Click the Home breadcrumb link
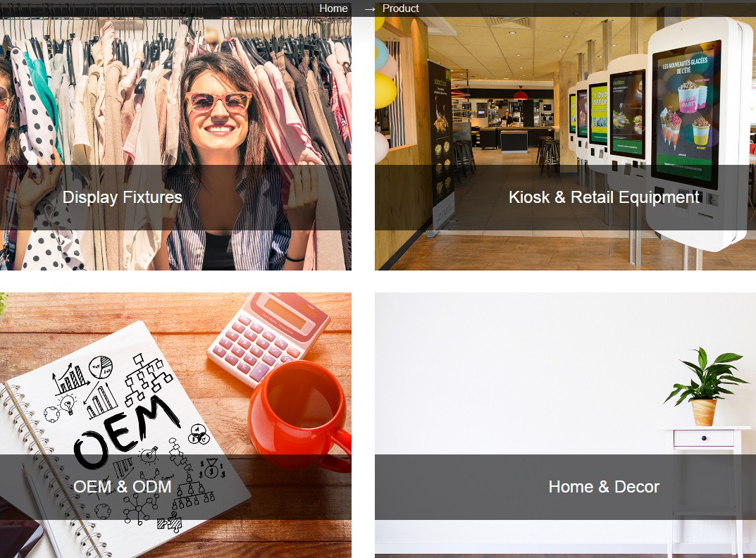Screen dimensions: 756x558 pos(333,8)
